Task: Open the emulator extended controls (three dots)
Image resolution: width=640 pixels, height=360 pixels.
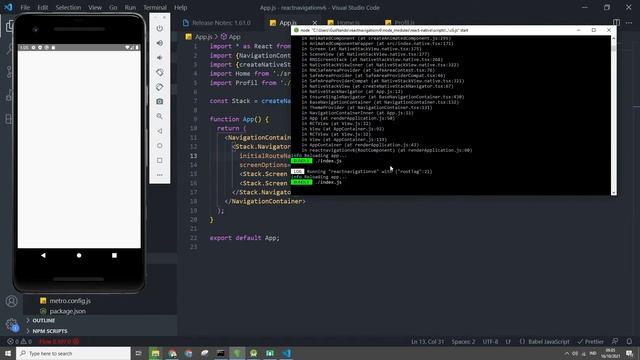Action: point(160,175)
